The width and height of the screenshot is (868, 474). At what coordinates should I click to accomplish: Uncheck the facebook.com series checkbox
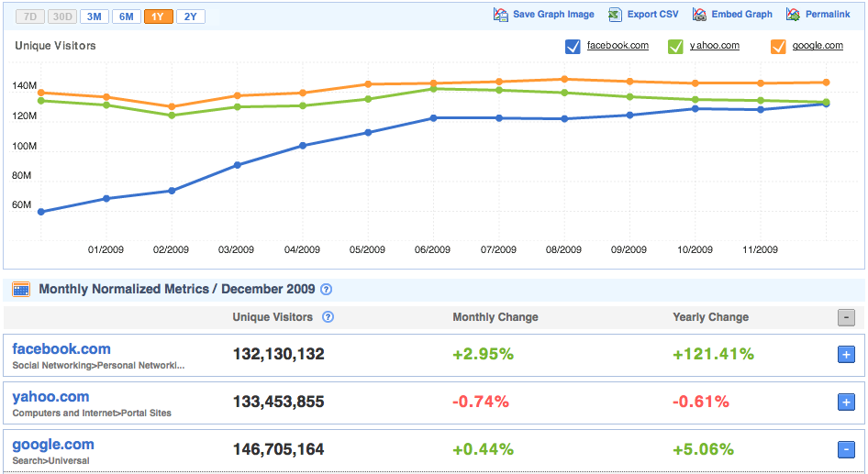pos(573,47)
